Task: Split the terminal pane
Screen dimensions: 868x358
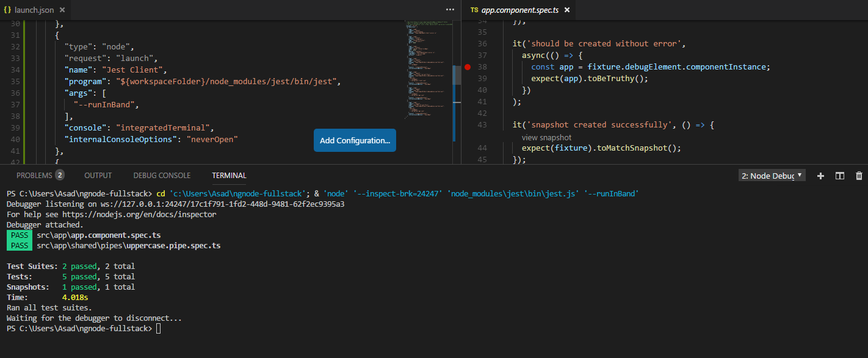Action: click(839, 176)
